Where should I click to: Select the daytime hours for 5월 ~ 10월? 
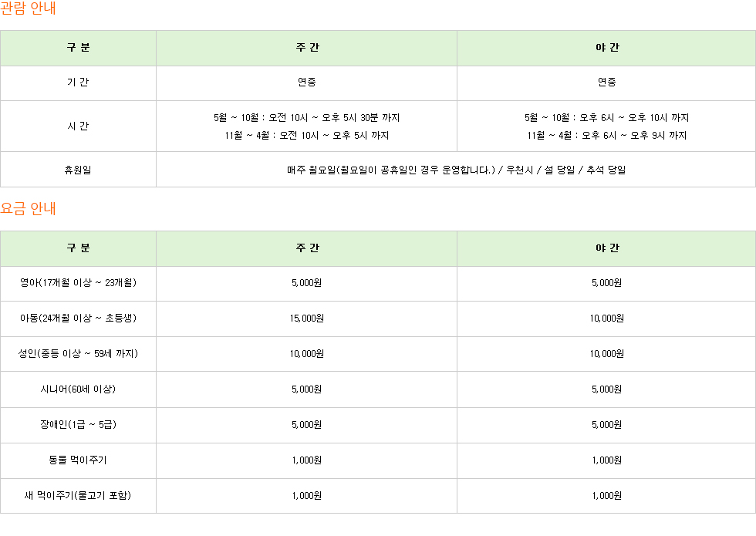point(307,117)
